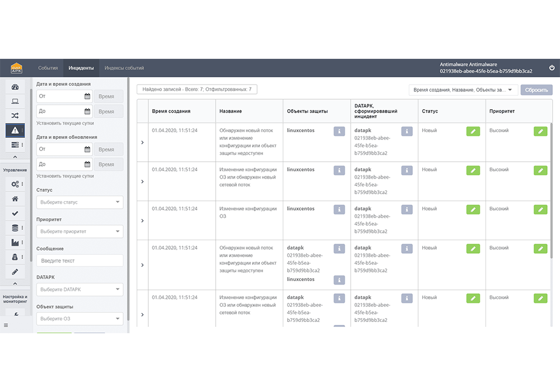Image resolution: width=560 pixels, height=392 pixels.
Task: Open the database icon in sidebar
Action: pyautogui.click(x=15, y=227)
